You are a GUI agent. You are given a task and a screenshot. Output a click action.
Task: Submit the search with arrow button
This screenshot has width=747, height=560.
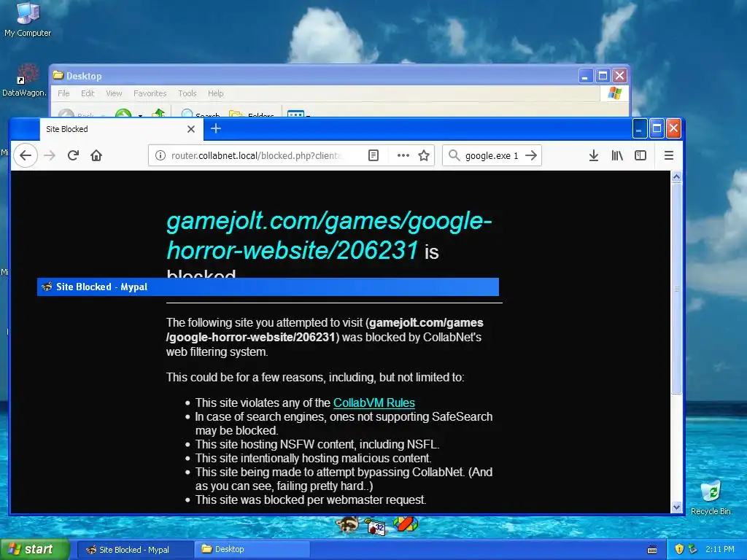point(531,156)
